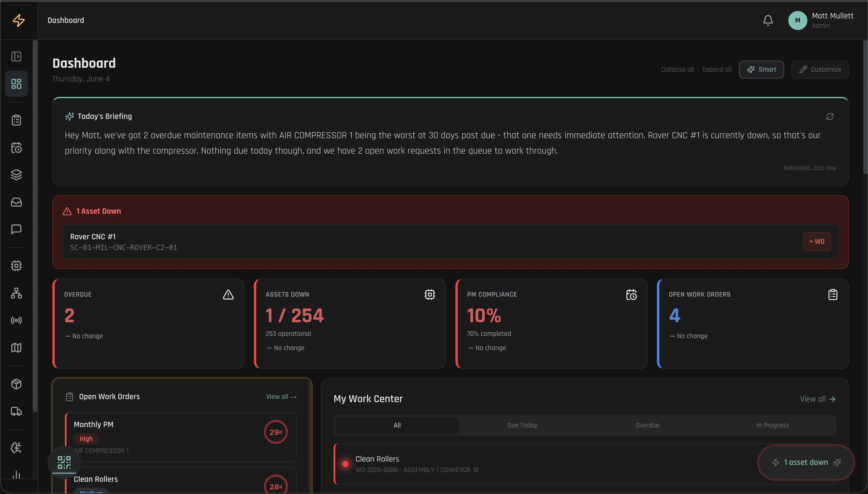
Task: Open the delivery truck sidebar icon
Action: click(16, 412)
